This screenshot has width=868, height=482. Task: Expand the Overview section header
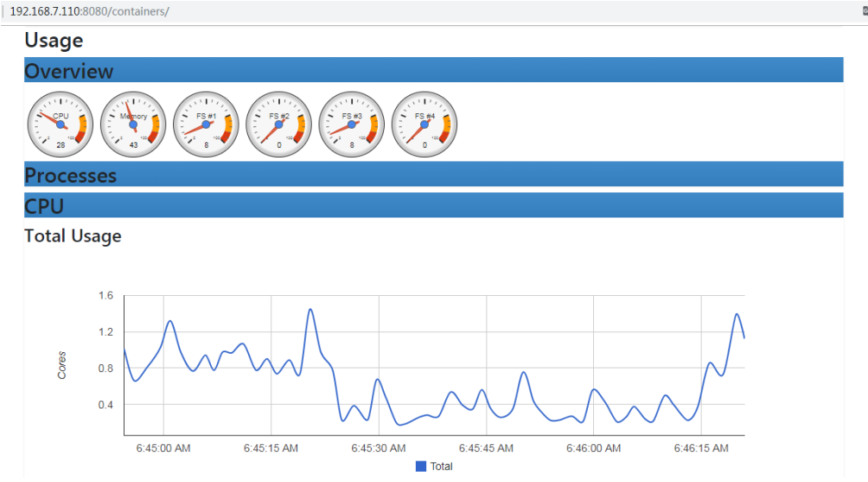click(x=433, y=70)
